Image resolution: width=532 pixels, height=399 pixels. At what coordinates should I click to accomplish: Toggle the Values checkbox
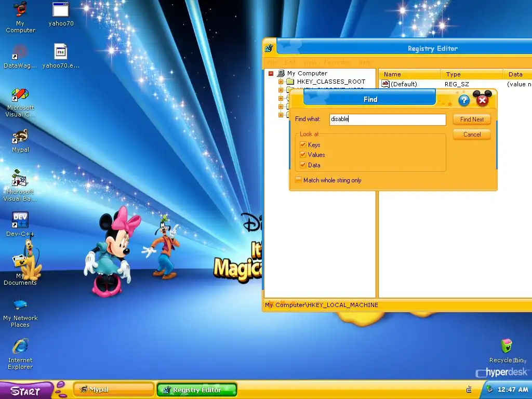(303, 155)
